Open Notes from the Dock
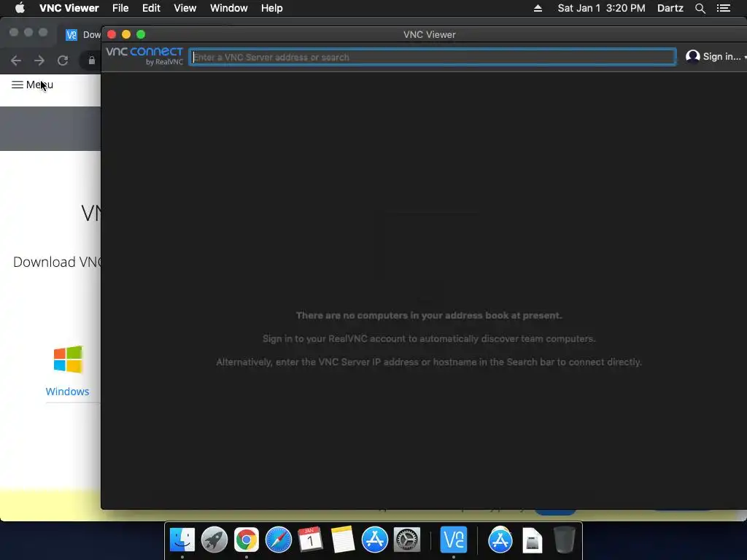 click(343, 540)
